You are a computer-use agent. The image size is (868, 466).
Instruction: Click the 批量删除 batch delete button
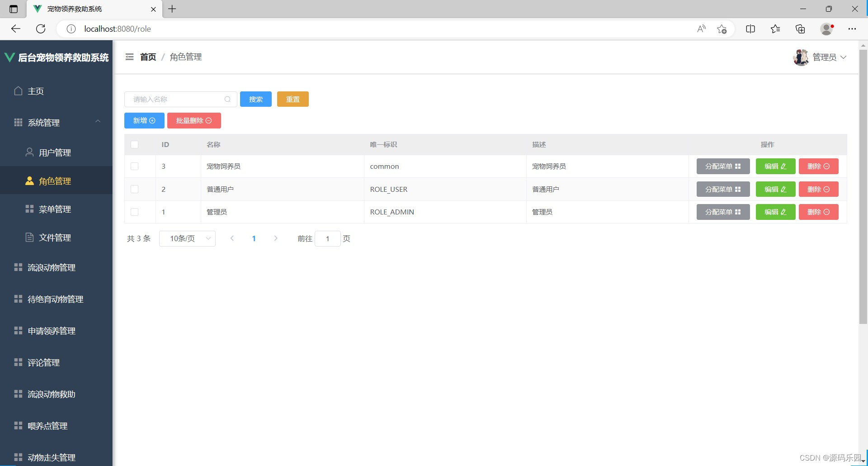pos(194,120)
